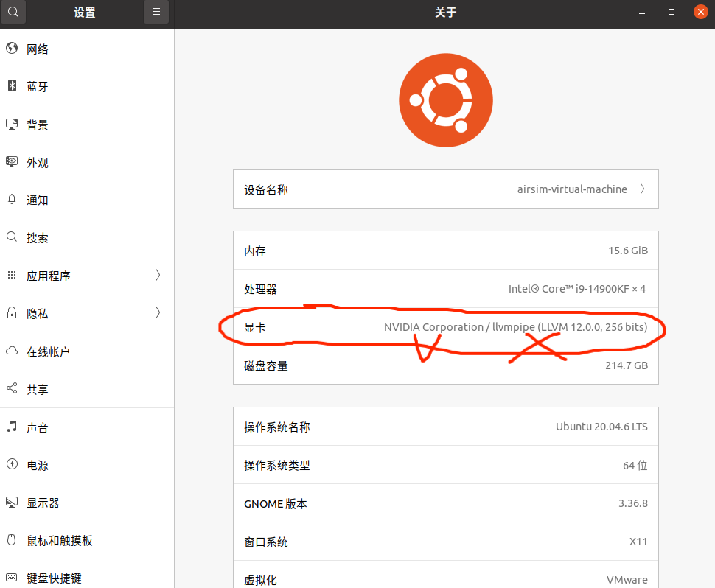
Task: Open 共享 panel
Action: tap(87, 389)
